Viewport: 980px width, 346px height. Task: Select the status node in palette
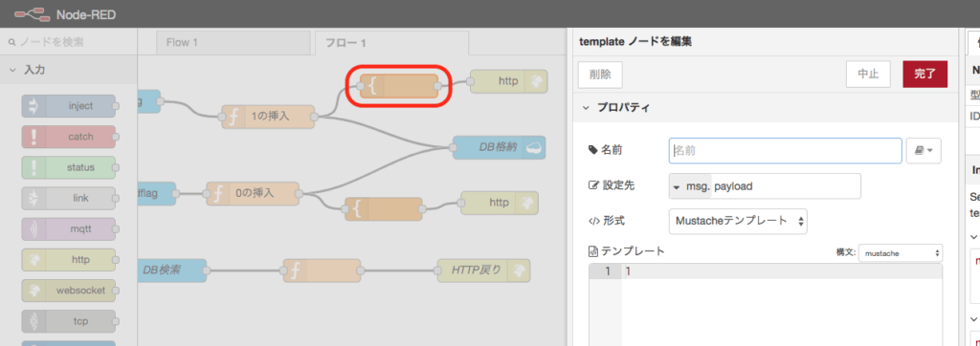pos(69,167)
